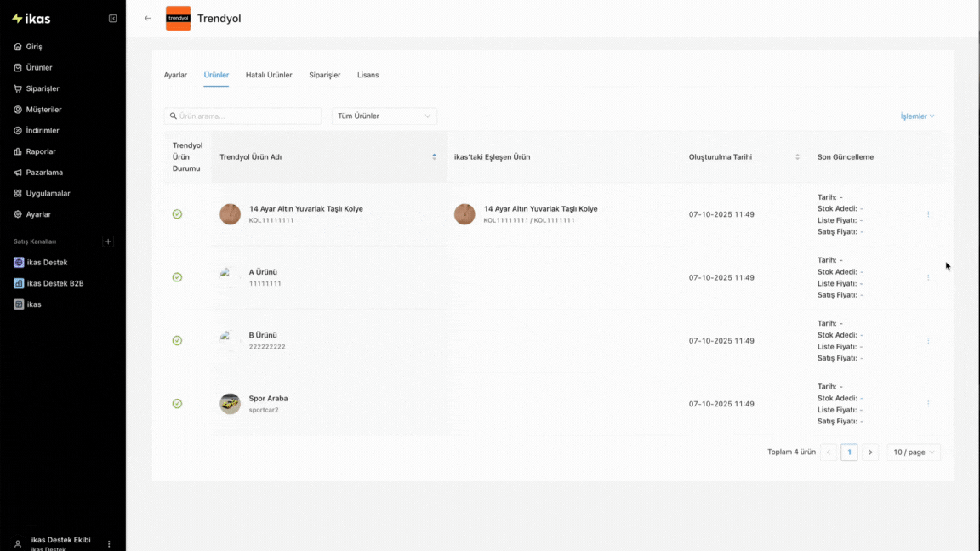Viewport: 980px width, 551px height.
Task: Open user menu dots beside ikas Destek Ekibi
Action: click(x=109, y=543)
